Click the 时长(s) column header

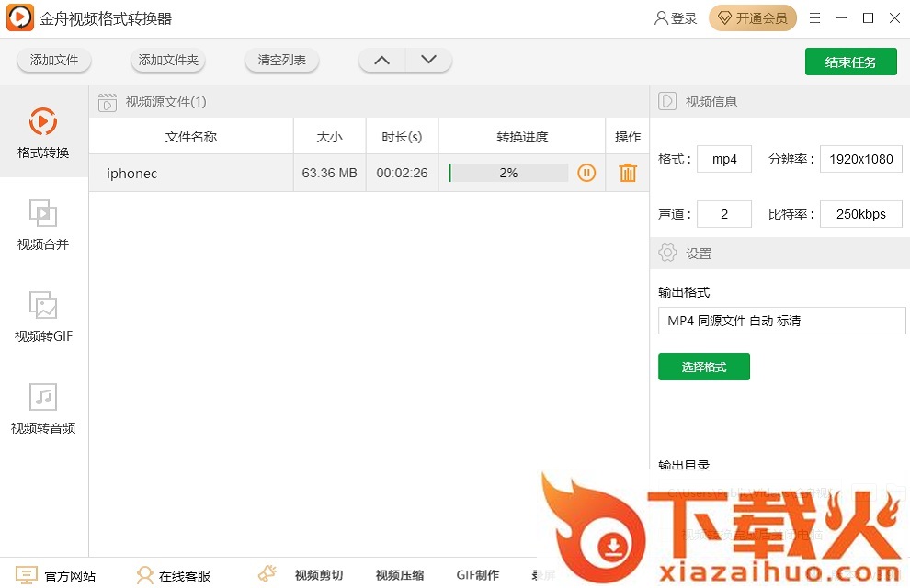coord(402,137)
